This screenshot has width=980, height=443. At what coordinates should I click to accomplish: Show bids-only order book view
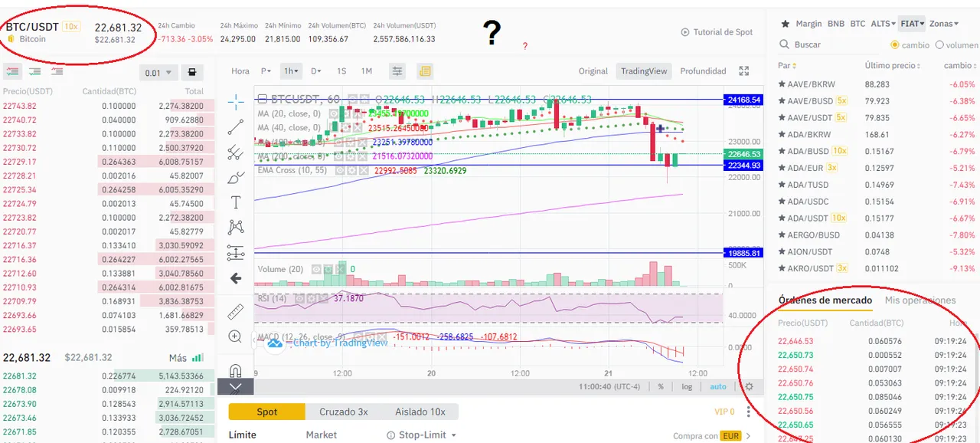click(x=34, y=72)
